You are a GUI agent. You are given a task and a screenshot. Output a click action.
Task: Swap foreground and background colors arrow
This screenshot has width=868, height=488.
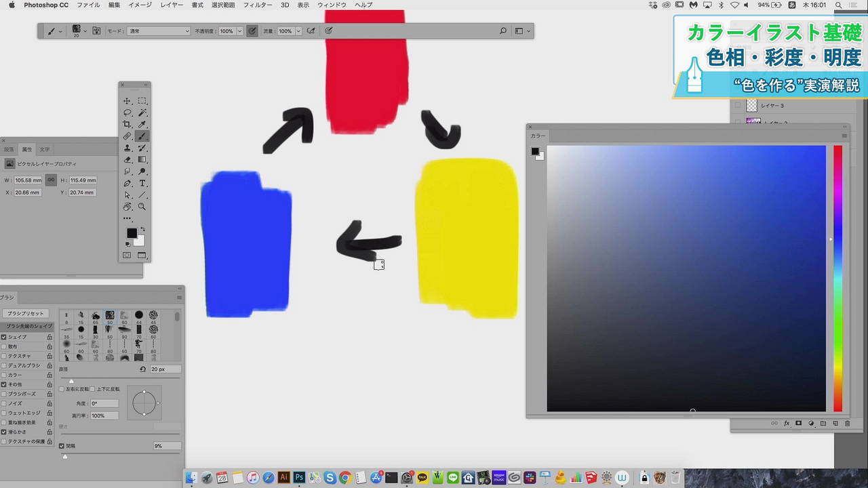pyautogui.click(x=142, y=230)
